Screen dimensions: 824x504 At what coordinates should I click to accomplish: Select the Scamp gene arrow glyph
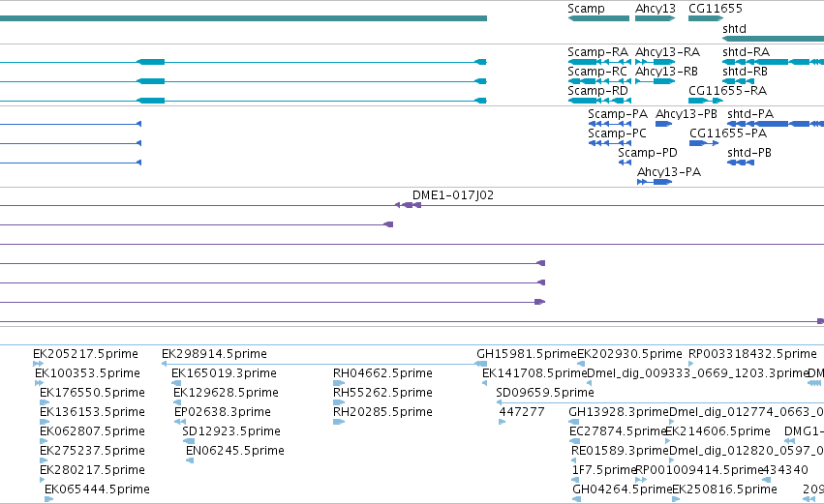[x=598, y=18]
